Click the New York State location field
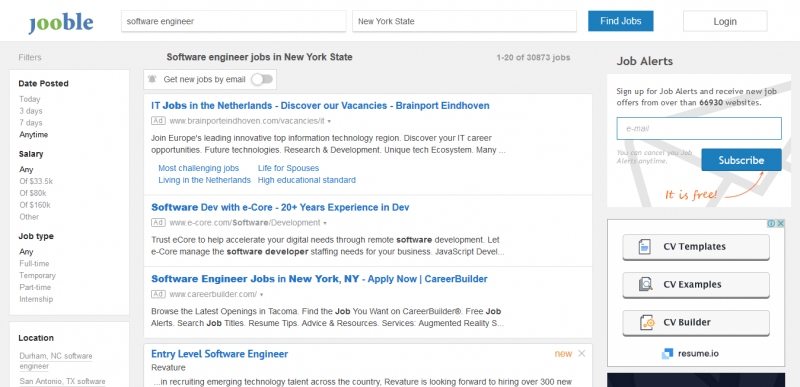This screenshot has height=387, width=800. coord(464,21)
